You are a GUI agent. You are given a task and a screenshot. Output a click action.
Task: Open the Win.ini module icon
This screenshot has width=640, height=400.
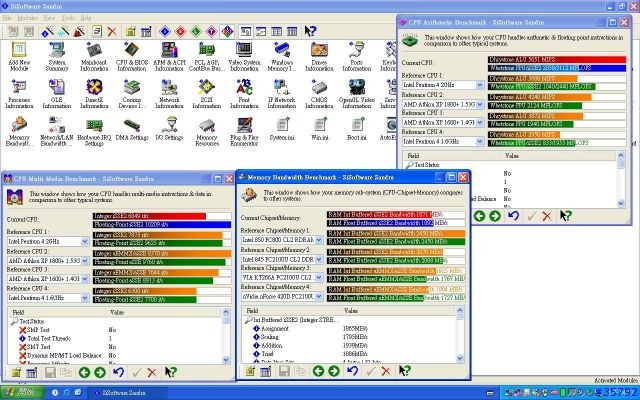pyautogui.click(x=319, y=130)
